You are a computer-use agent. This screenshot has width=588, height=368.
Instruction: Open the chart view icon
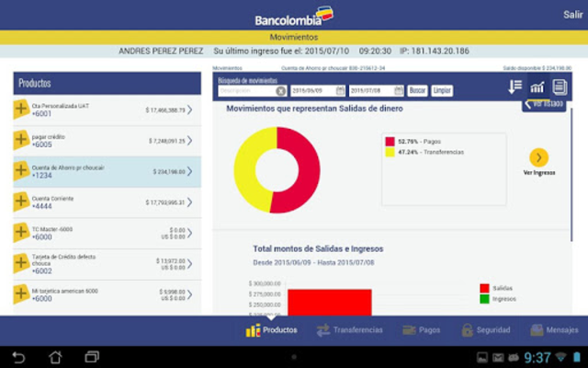tap(537, 87)
